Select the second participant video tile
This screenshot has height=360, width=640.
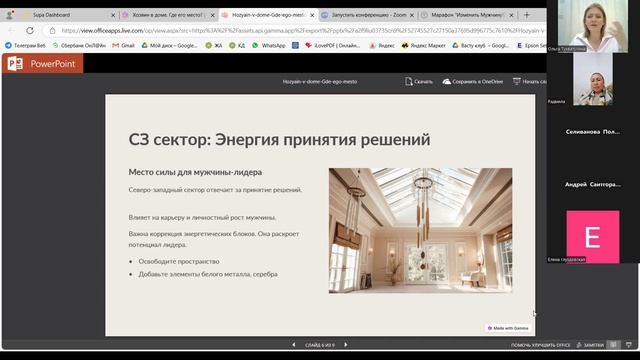[593, 79]
